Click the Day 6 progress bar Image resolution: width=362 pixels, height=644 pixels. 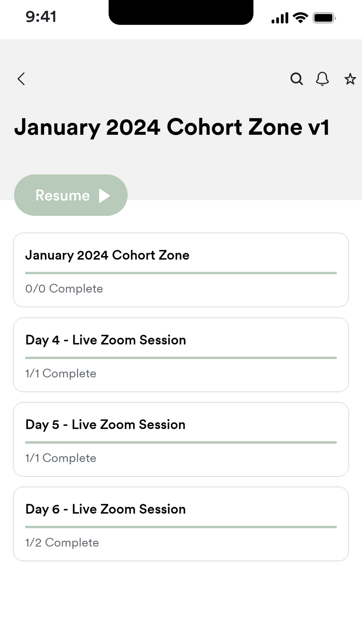click(x=181, y=527)
